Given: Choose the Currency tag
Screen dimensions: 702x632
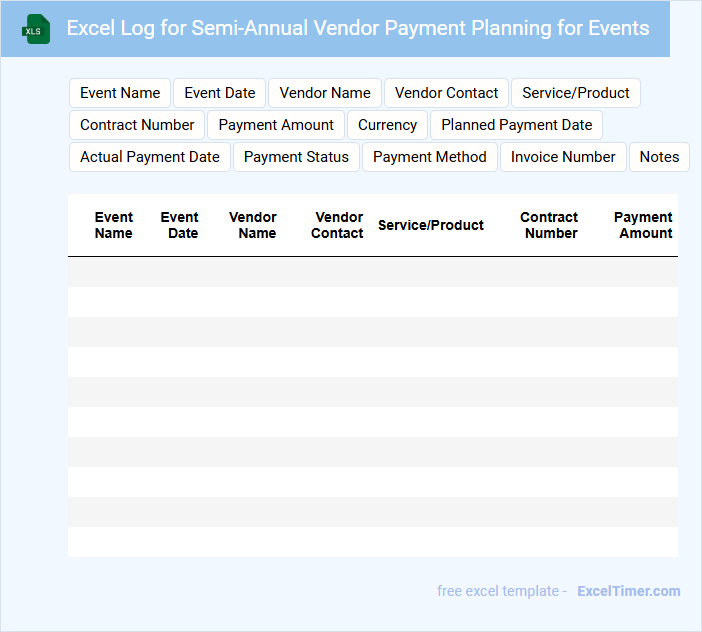Looking at the screenshot, I should pyautogui.click(x=387, y=125).
